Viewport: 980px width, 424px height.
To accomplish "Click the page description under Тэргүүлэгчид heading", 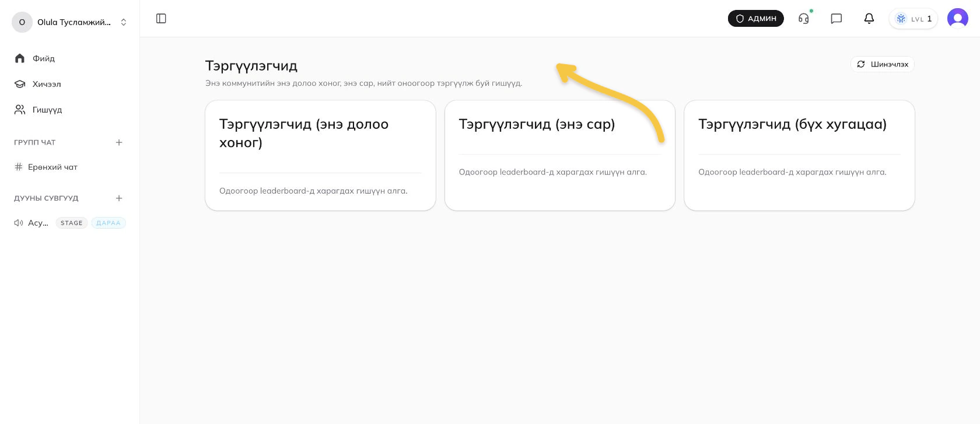I will [x=363, y=83].
